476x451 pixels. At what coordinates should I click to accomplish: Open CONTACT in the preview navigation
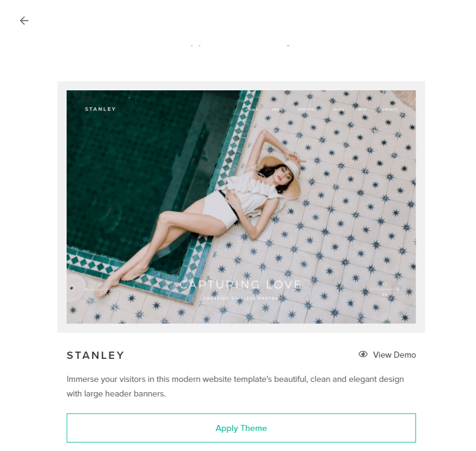(388, 109)
